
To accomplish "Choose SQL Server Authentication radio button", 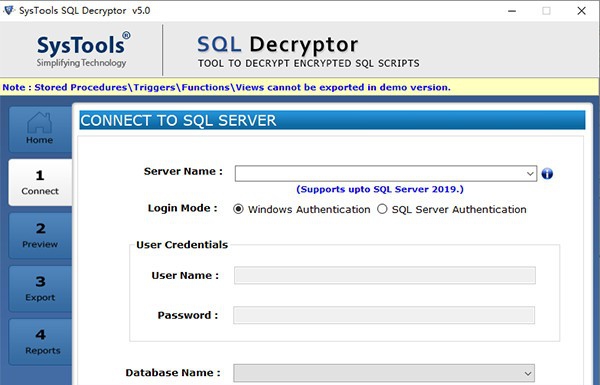I will point(382,209).
